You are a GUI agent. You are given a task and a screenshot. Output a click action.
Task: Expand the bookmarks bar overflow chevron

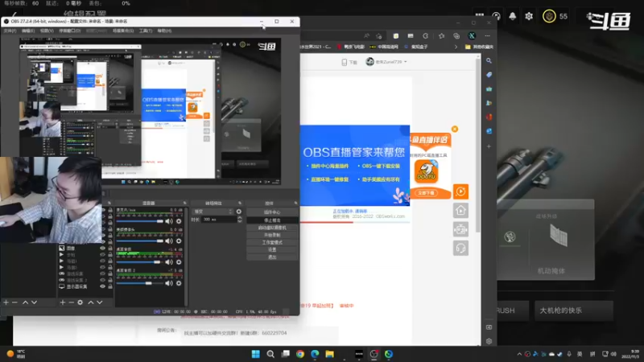456,47
